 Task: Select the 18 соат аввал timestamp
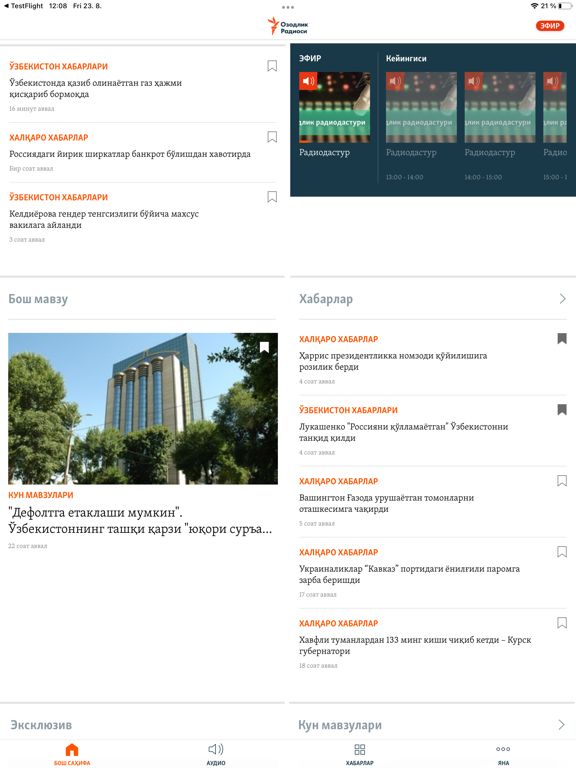coord(318,666)
